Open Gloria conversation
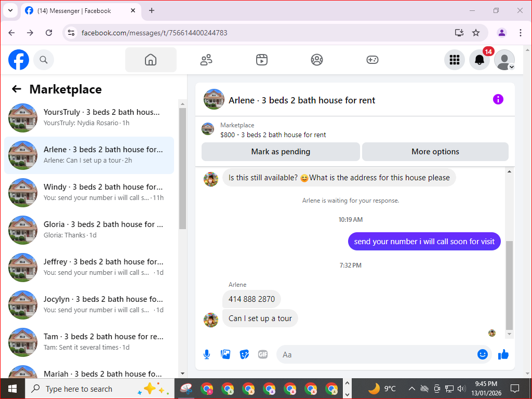The image size is (532, 399). [x=89, y=230]
